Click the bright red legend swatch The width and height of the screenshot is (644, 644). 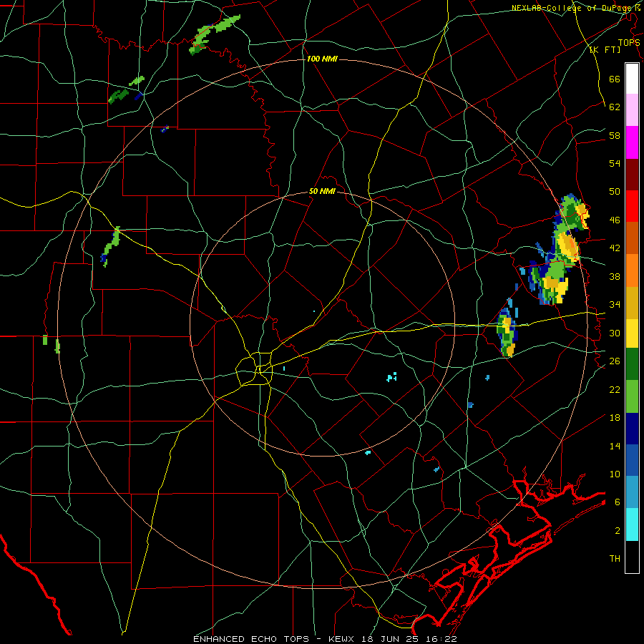(632, 206)
